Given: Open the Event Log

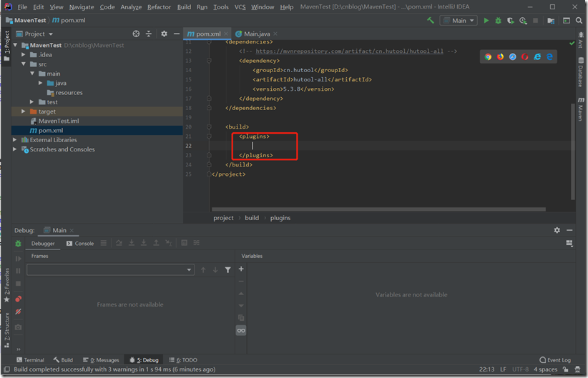Looking at the screenshot, I should tap(555, 360).
